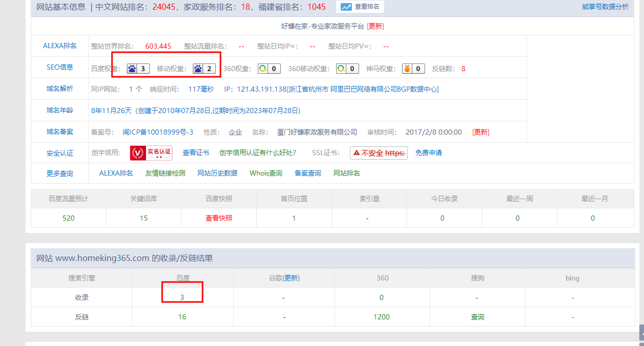
Task: Click the 福建省排名 value 1045
Action: point(317,7)
